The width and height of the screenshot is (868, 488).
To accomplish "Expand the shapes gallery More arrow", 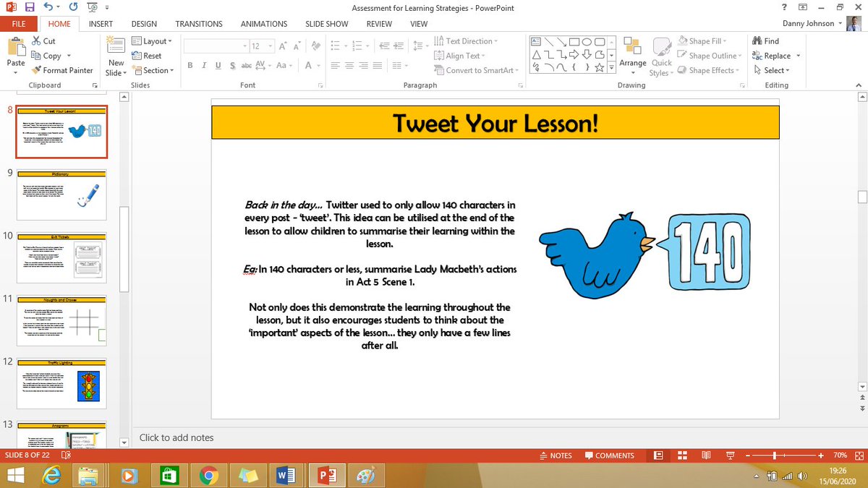I will pyautogui.click(x=611, y=69).
